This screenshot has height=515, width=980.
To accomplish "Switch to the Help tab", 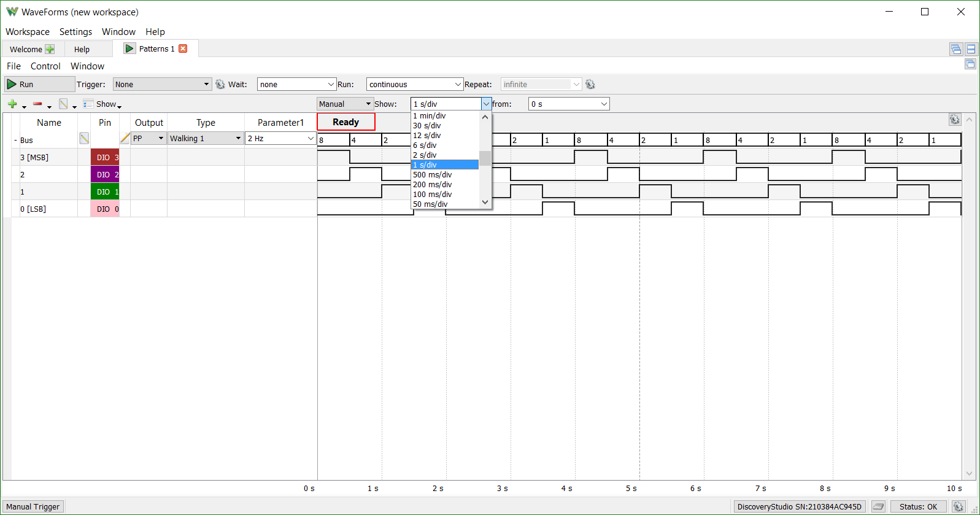I will pyautogui.click(x=82, y=49).
